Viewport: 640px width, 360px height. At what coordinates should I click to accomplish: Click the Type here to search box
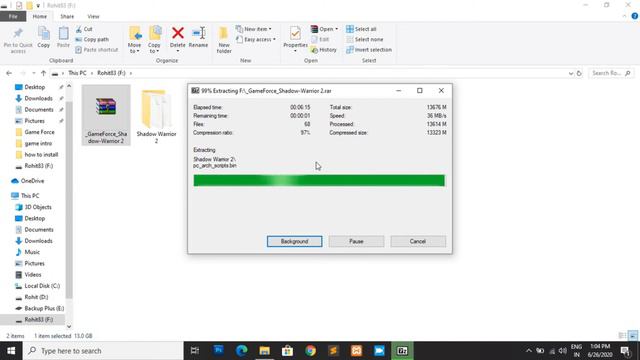(x=103, y=351)
